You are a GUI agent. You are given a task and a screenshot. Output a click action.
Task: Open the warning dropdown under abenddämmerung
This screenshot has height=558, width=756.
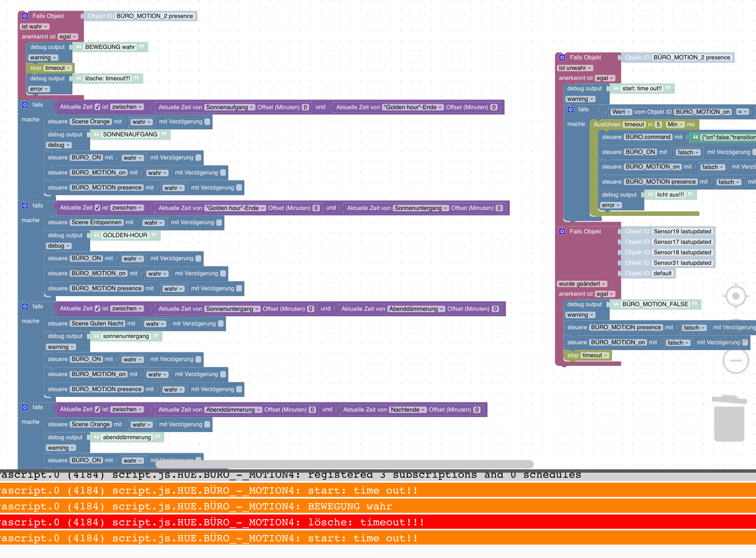61,448
